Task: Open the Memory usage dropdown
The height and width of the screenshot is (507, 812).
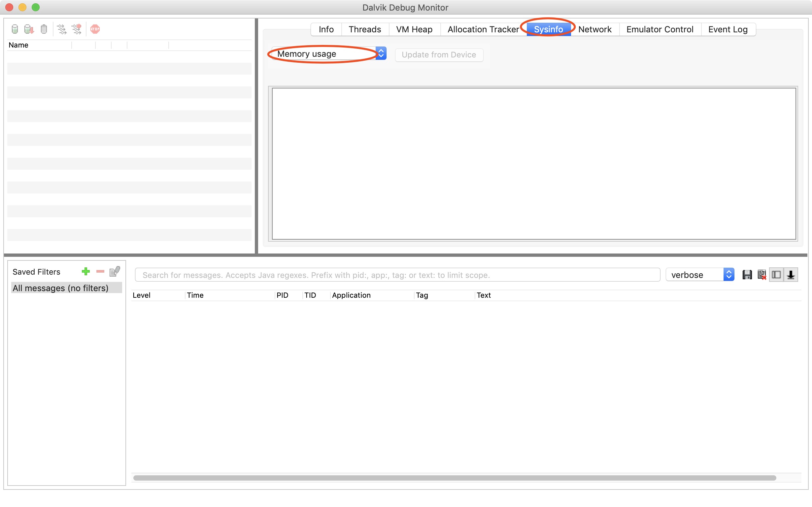Action: point(329,54)
